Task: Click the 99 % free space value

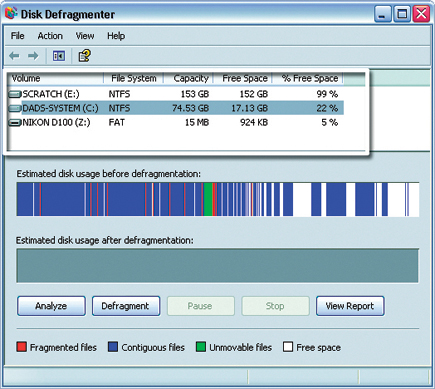Action: pos(327,94)
